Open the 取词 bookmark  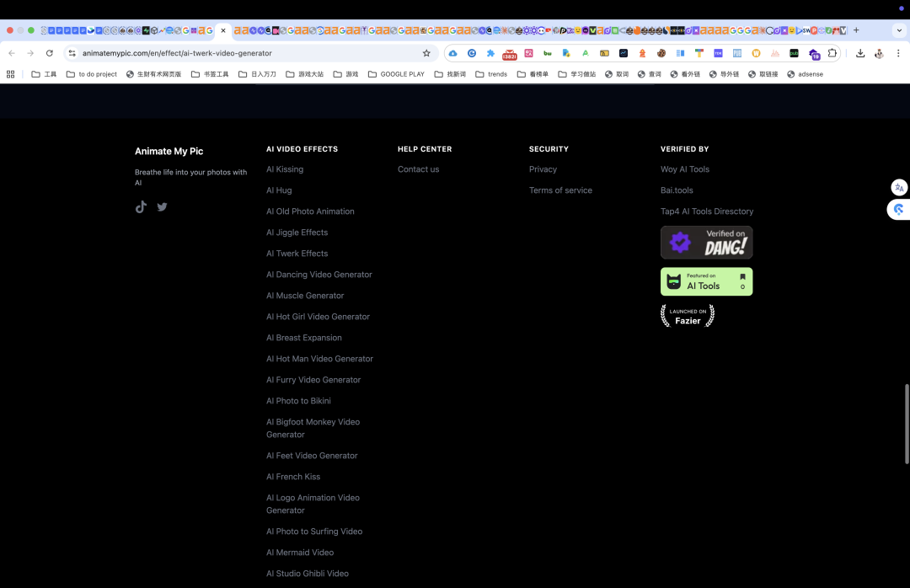tap(617, 74)
